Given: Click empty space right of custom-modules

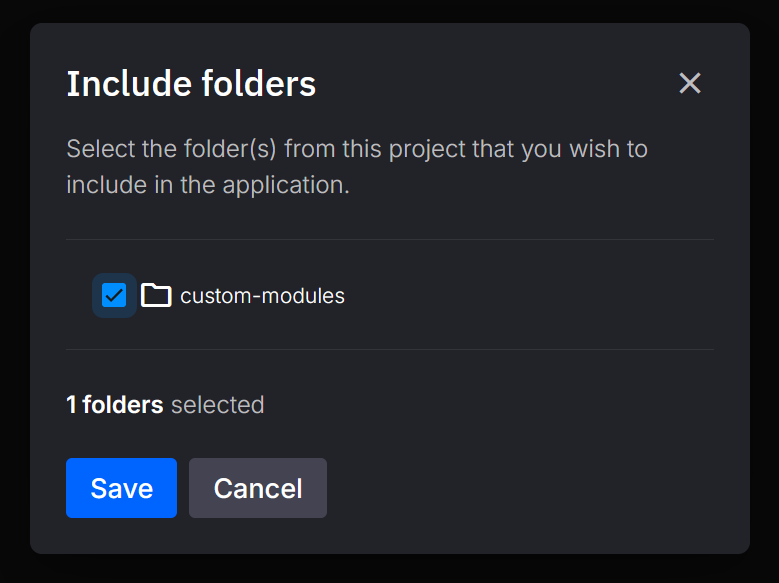Looking at the screenshot, I should [x=530, y=296].
